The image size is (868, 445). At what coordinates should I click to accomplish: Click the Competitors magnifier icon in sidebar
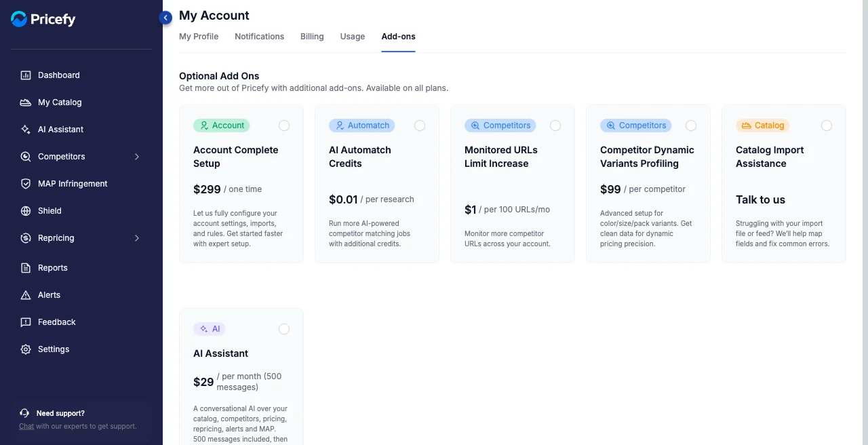click(x=26, y=157)
